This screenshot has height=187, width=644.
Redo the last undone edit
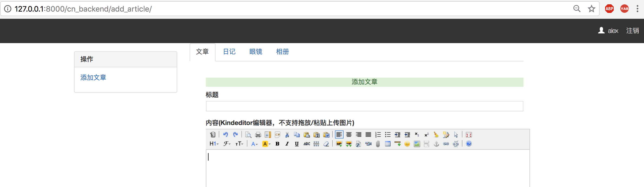(235, 134)
